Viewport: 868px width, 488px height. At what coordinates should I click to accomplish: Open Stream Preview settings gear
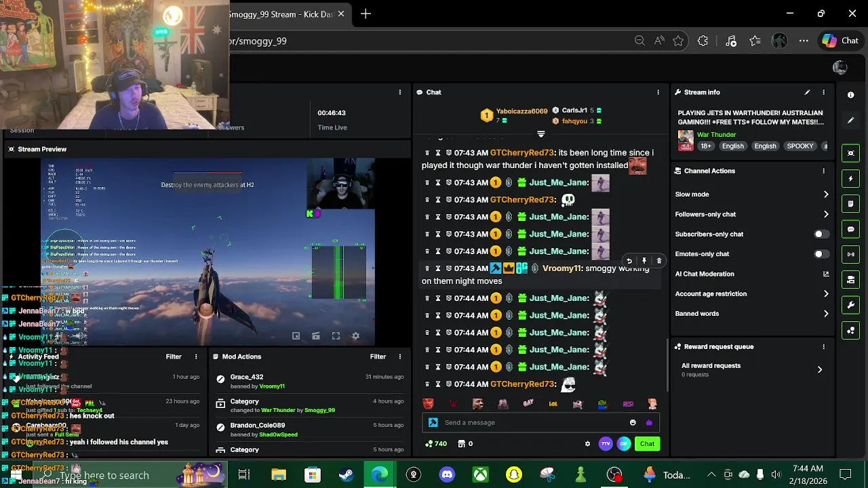(x=355, y=335)
